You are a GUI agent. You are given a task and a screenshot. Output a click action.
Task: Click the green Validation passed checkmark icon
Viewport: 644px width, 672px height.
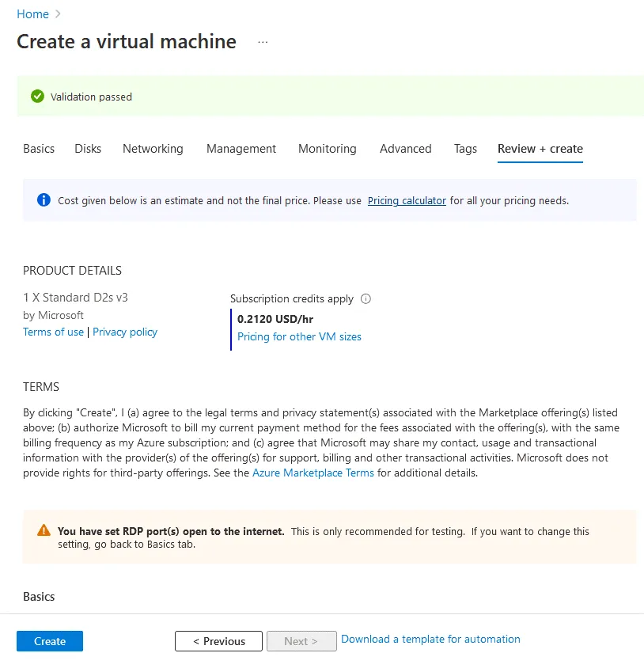(37, 97)
